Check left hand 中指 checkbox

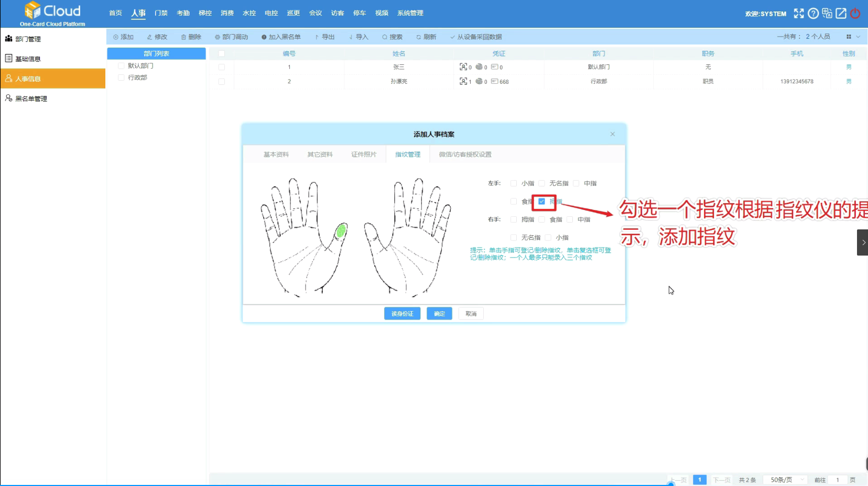point(576,183)
